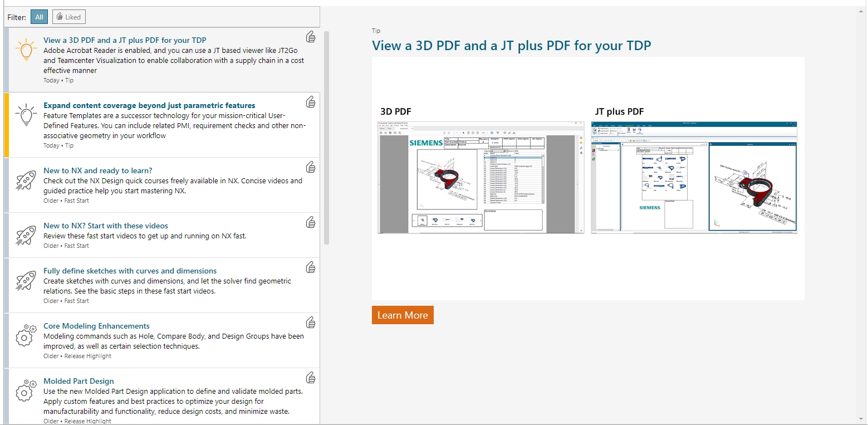Viewport: 868px width, 425px height.
Task: Open 'Expand content coverage beyond just parametric features'
Action: 149,105
